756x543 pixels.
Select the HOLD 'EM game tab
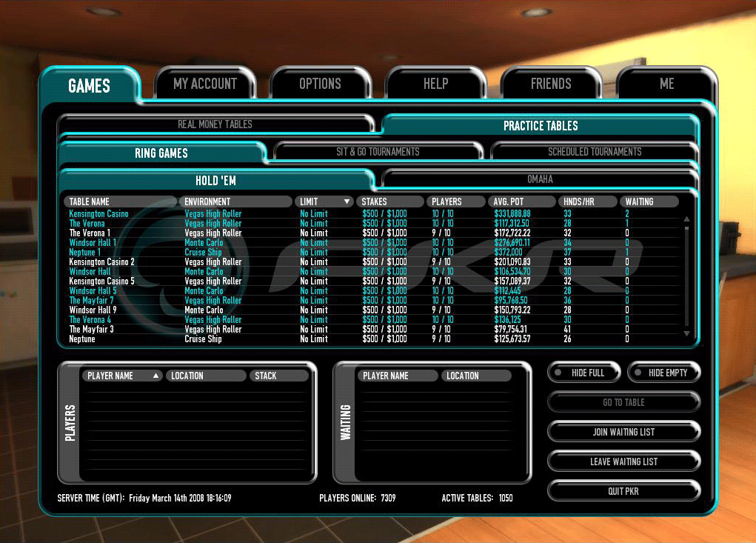point(215,180)
